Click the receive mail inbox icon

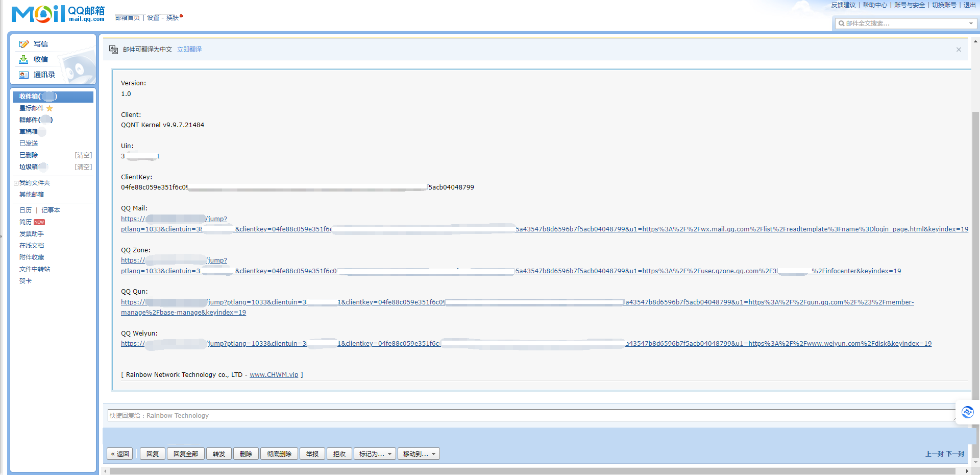[x=24, y=60]
